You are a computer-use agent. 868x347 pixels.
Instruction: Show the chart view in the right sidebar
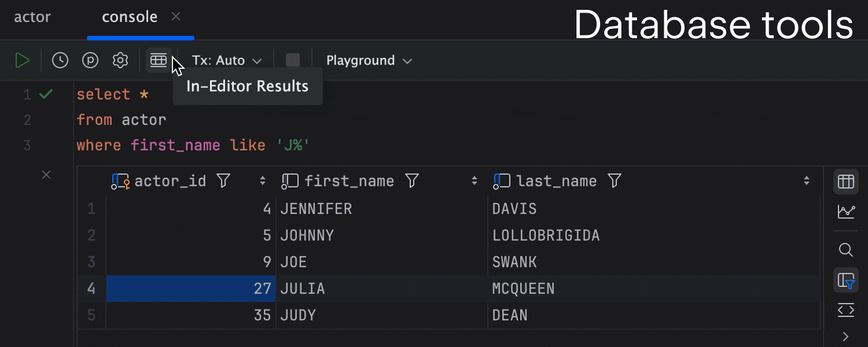(846, 212)
